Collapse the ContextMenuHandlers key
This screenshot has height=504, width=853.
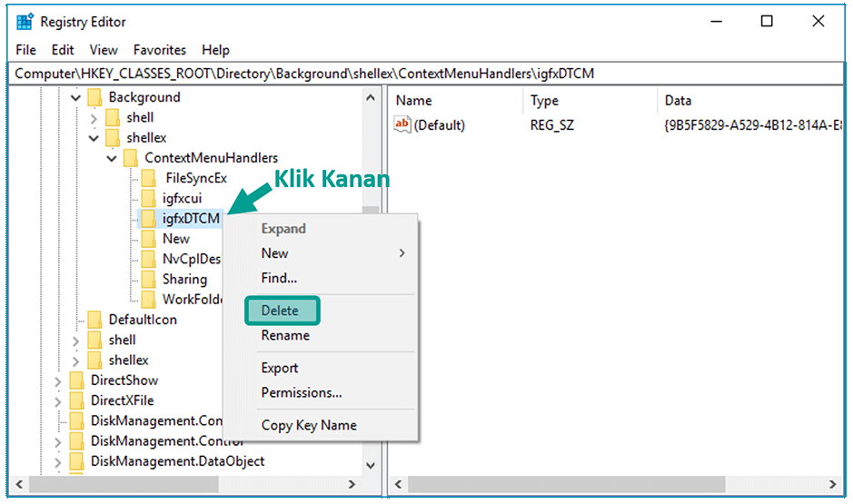(112, 158)
